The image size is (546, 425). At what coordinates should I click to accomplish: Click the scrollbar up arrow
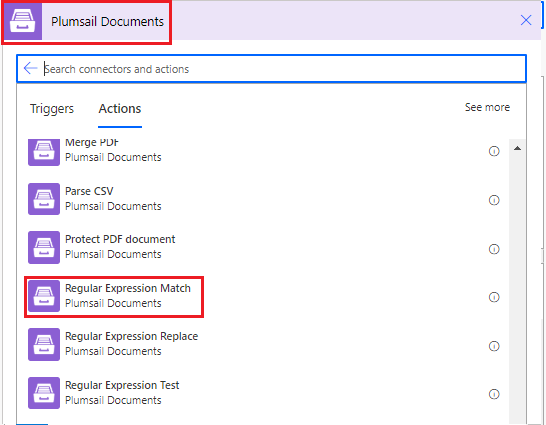pos(517,148)
